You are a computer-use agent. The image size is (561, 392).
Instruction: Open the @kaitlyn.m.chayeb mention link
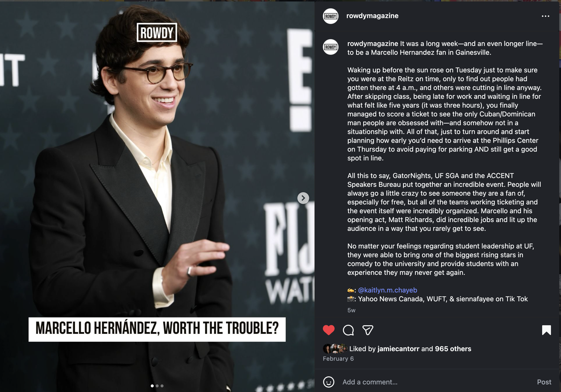(387, 290)
